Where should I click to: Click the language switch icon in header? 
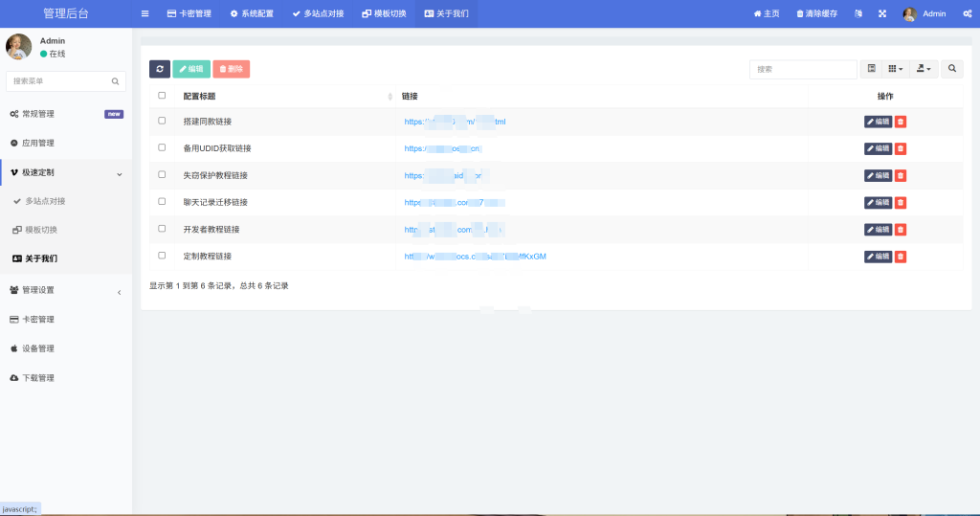857,14
